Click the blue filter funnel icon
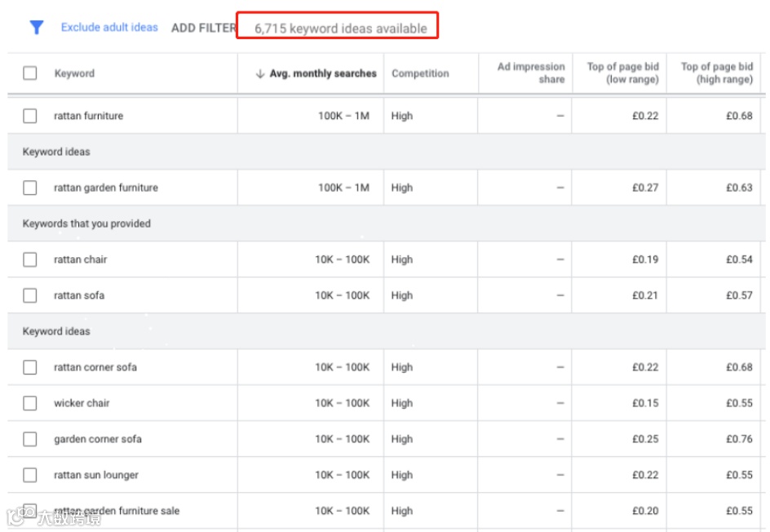 [36, 28]
